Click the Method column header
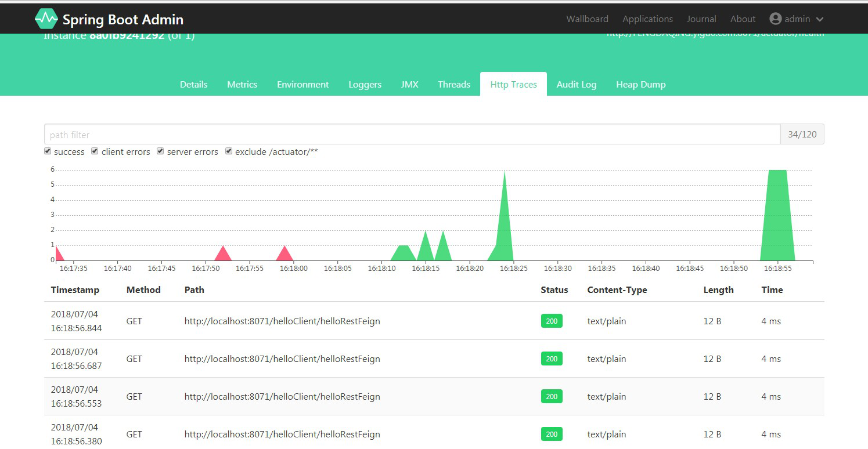This screenshot has width=868, height=449. (143, 289)
